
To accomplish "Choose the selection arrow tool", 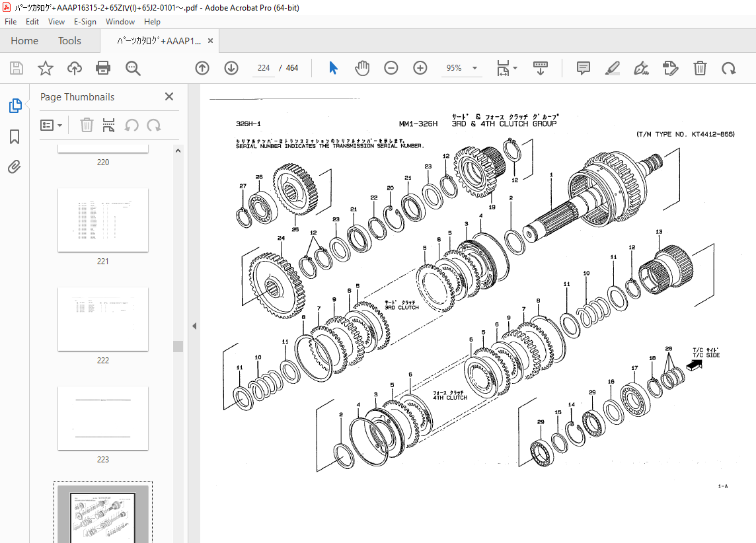I will pyautogui.click(x=333, y=68).
